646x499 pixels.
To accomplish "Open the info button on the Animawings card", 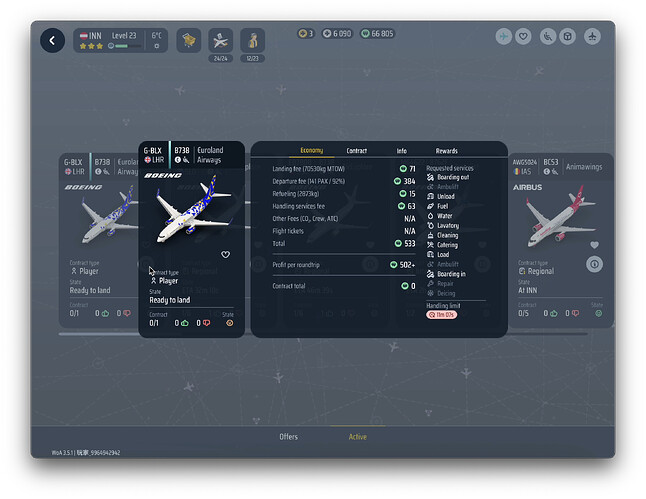I will click(x=594, y=264).
